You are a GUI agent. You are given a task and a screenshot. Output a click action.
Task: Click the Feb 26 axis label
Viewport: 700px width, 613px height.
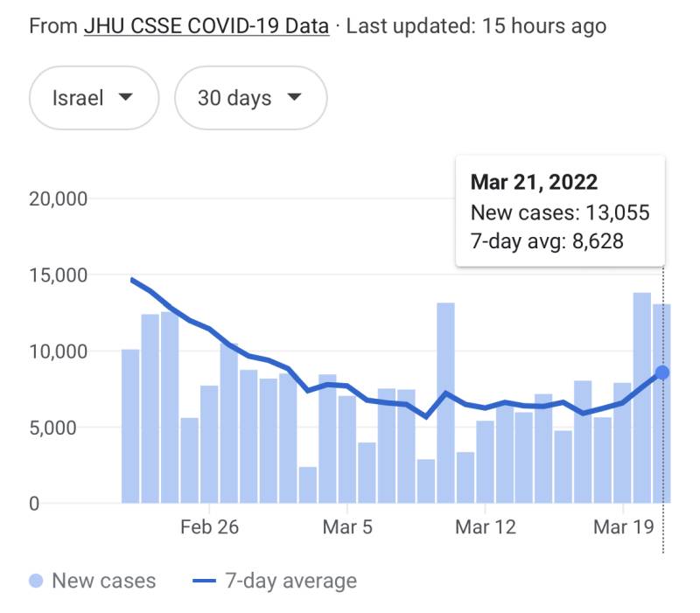pyautogui.click(x=209, y=527)
